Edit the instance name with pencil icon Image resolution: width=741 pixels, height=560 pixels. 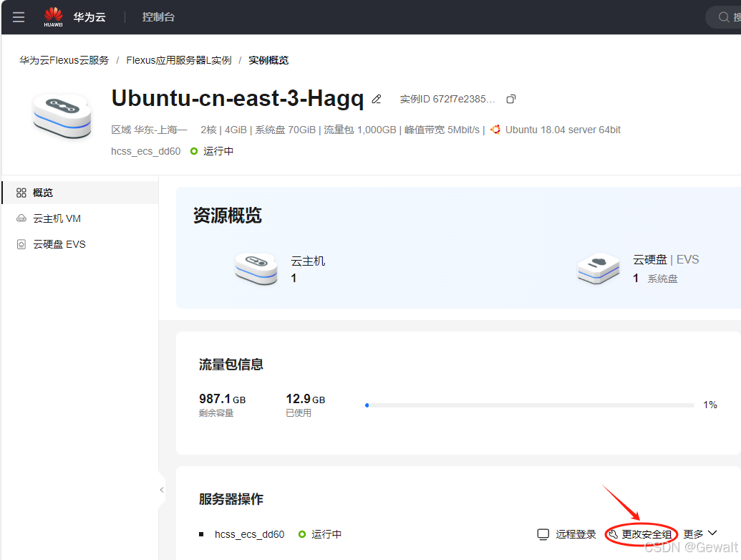coord(376,99)
